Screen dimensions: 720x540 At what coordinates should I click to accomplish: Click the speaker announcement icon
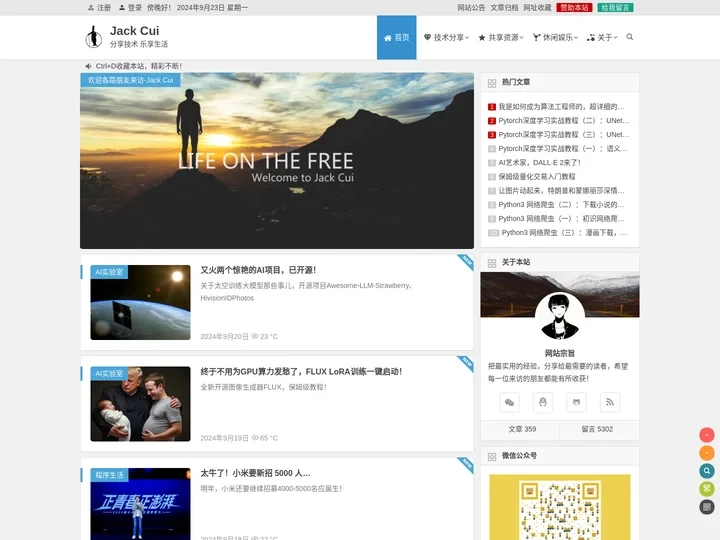coord(88,66)
